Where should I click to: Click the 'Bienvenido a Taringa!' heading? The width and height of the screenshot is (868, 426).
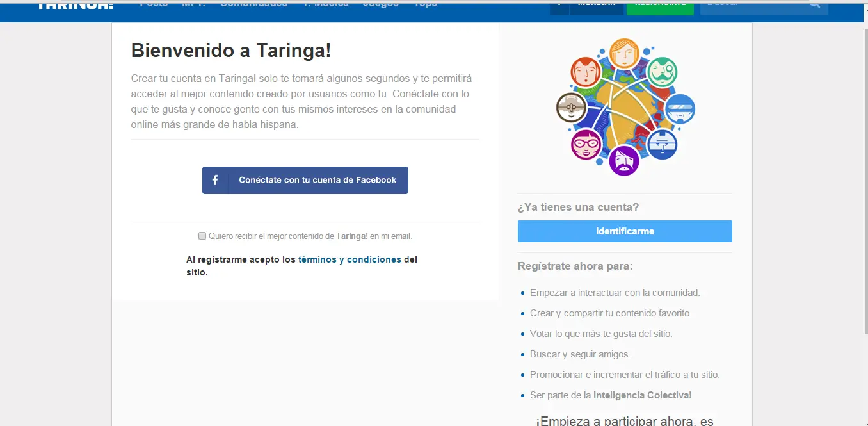(x=231, y=51)
